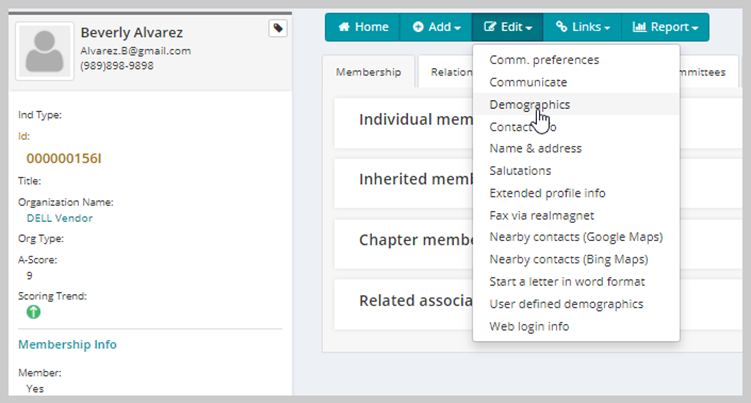Image resolution: width=751 pixels, height=403 pixels.
Task: Click the green scoring trend arrow icon
Action: pyautogui.click(x=34, y=312)
